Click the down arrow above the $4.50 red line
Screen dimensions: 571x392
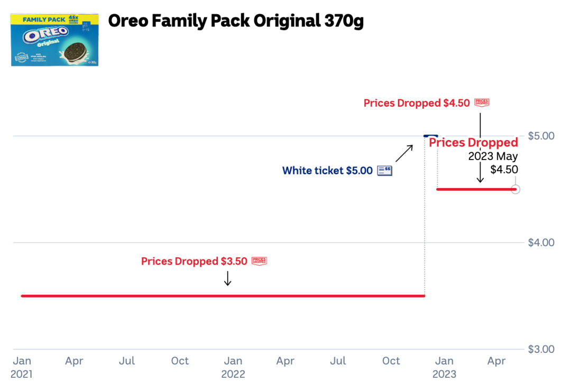pos(480,173)
